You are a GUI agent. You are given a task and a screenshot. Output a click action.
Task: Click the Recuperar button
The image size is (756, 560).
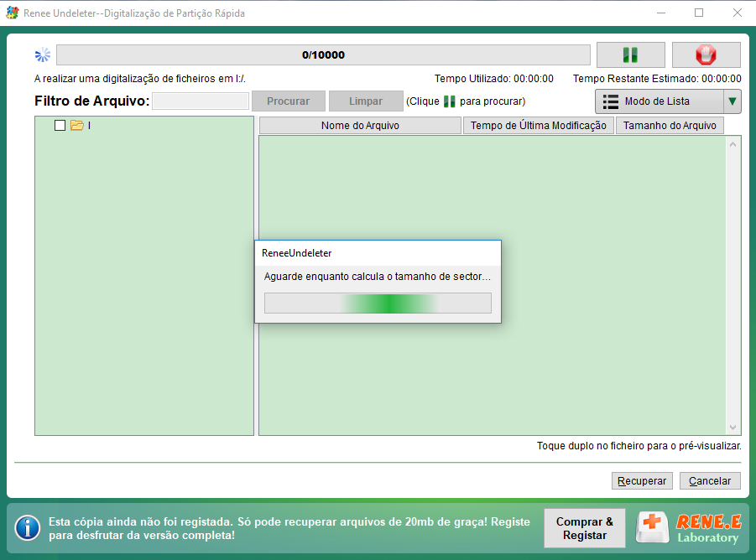(x=642, y=480)
